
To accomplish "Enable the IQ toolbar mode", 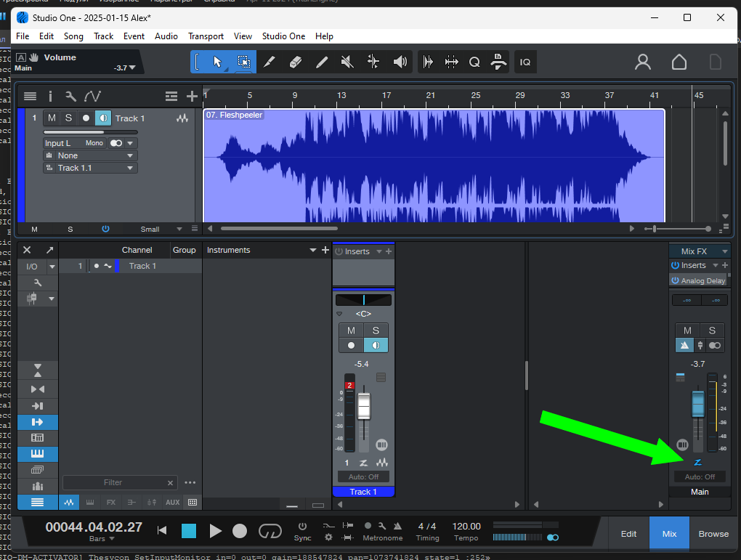I will (x=525, y=62).
